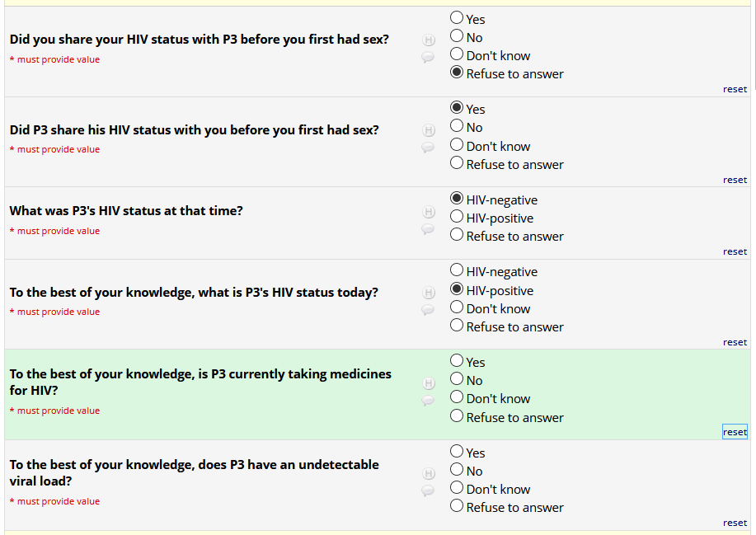Choose 'Refuse to answer' for undetectable viral load
The image size is (756, 535).
(x=457, y=506)
